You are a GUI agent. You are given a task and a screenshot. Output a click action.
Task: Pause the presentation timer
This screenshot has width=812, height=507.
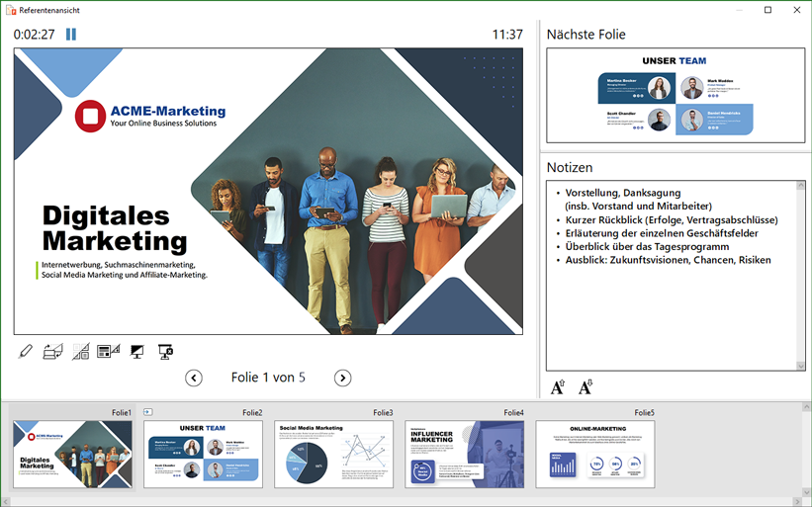[71, 35]
